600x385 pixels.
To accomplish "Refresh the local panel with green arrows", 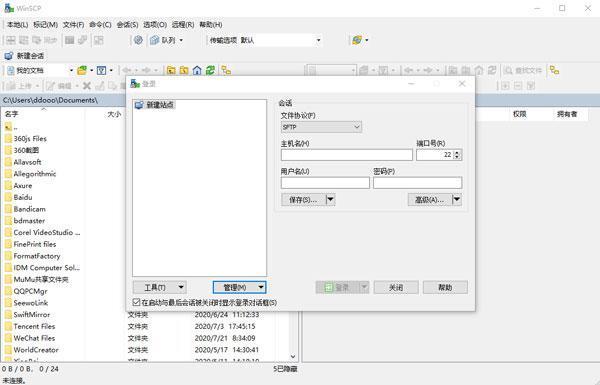I will pos(210,70).
